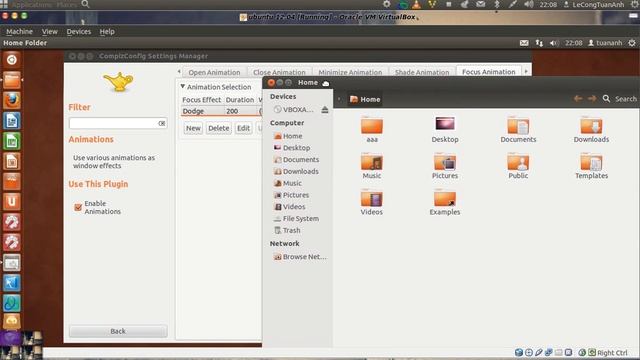Open host LeCongTuanAnh user menu
Image resolution: width=640 pixels, height=360 pixels.
pos(594,4)
